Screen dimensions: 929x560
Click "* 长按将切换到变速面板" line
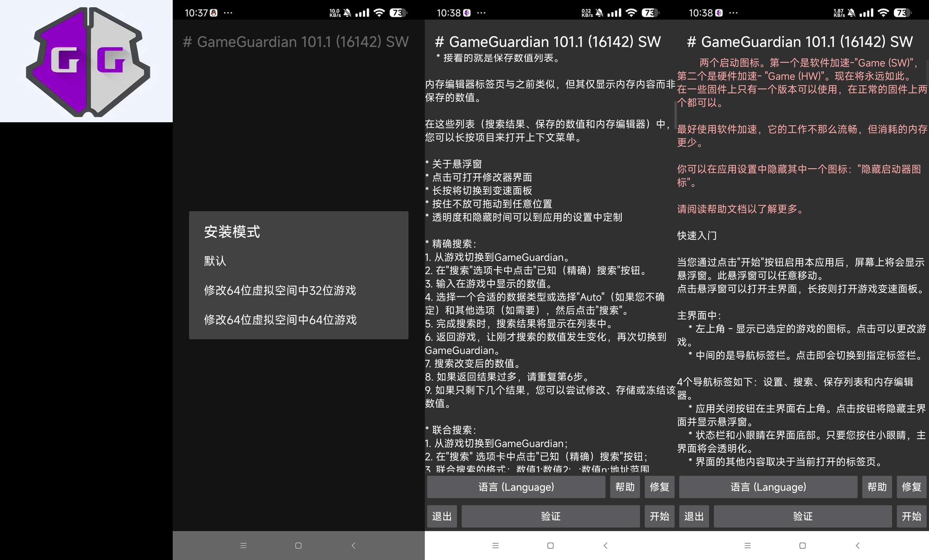tap(479, 191)
